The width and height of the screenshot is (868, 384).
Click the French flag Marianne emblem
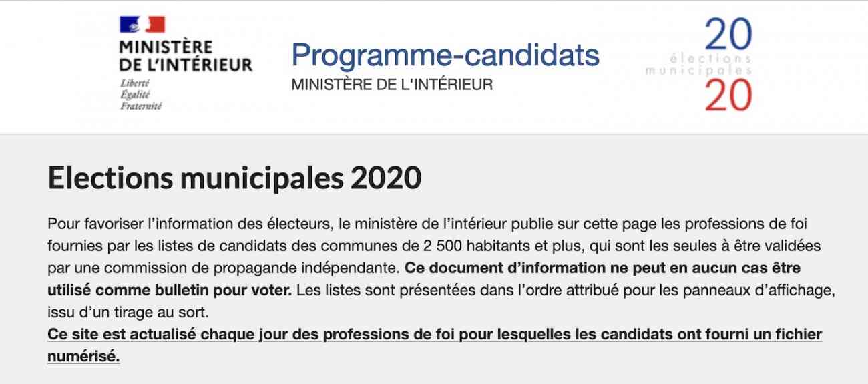pyautogui.click(x=142, y=25)
